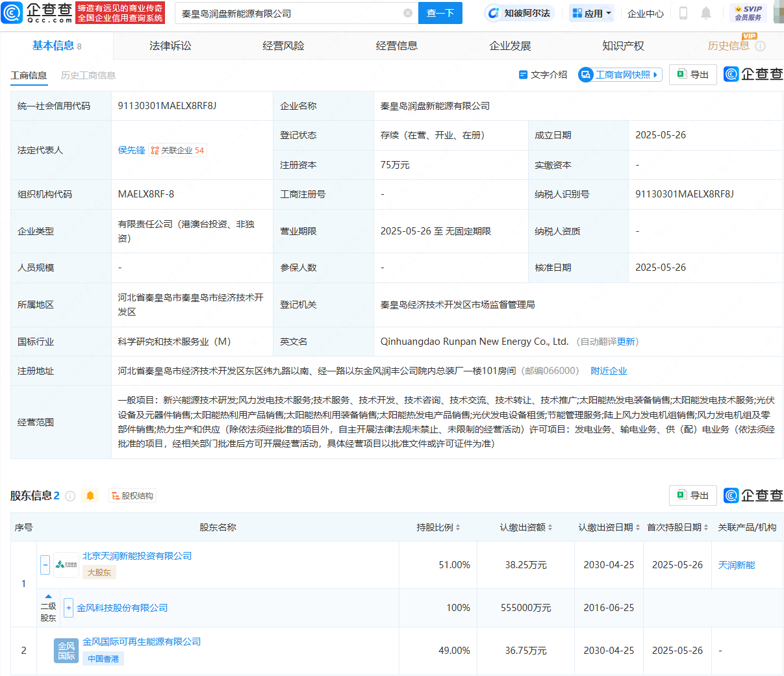Open 工商官网快照 snapshot viewer
Screen dimensions: 784x676
(618, 74)
